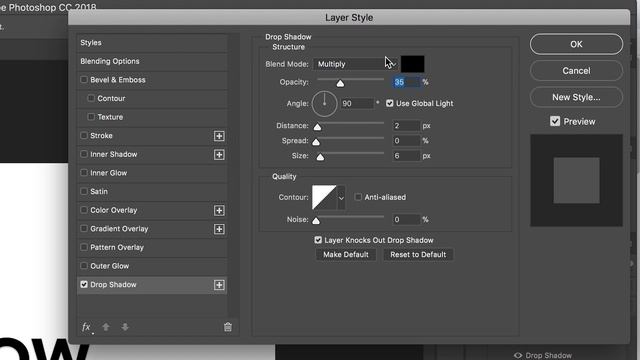Click the Size slider handle
This screenshot has width=640, height=360.
(320, 157)
